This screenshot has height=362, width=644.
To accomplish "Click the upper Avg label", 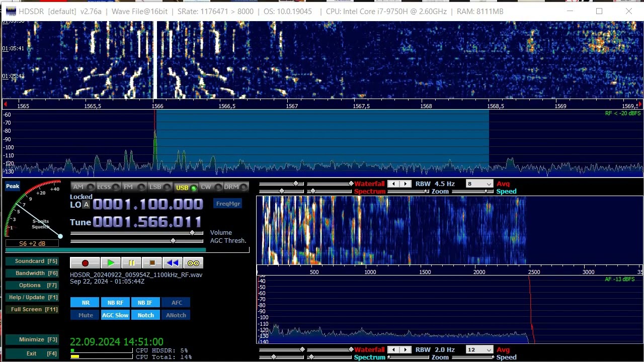I will 503,184.
